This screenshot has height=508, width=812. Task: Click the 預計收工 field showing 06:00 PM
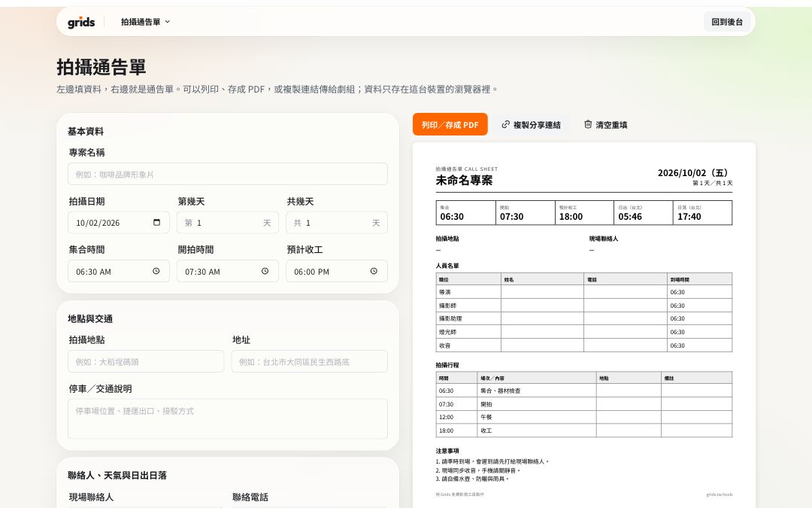click(x=337, y=271)
